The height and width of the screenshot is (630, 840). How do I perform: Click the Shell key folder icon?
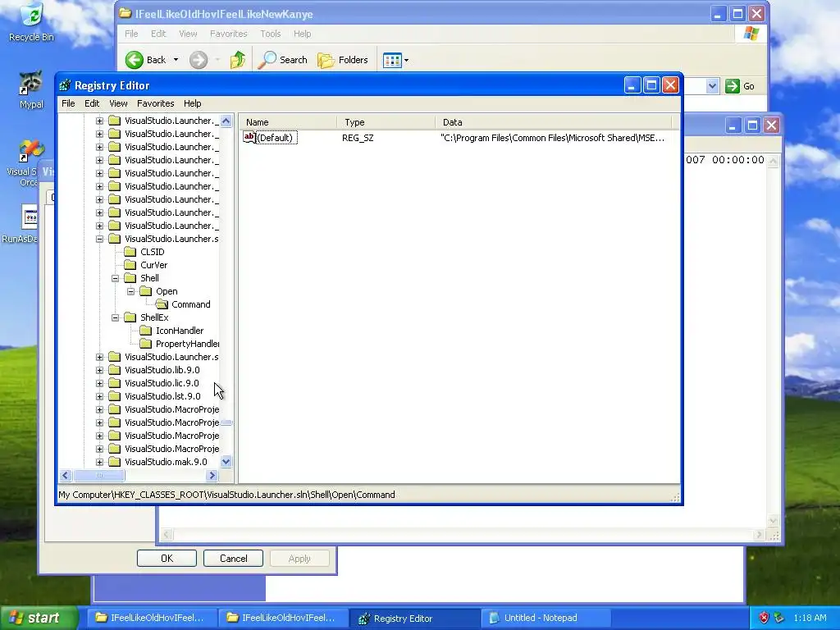130,278
